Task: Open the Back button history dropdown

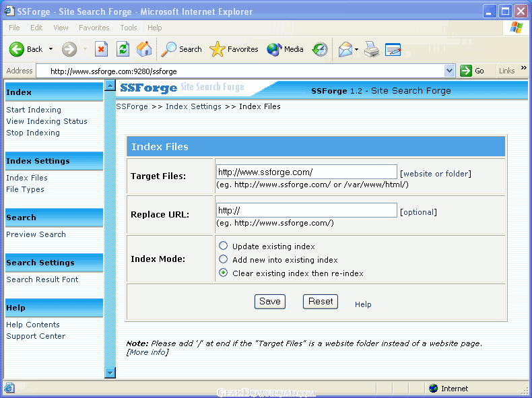Action: coord(51,49)
